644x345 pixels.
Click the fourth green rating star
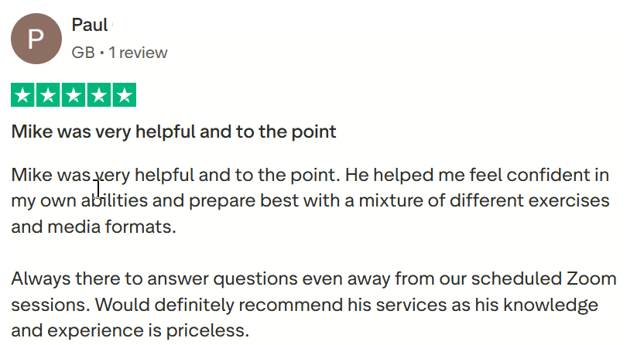[98, 95]
